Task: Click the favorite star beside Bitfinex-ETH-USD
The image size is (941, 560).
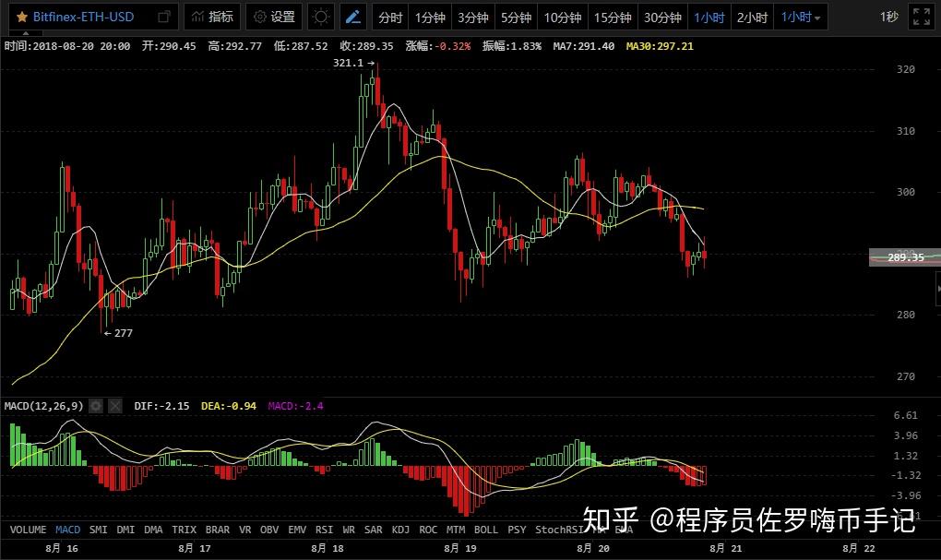Action: 21,17
